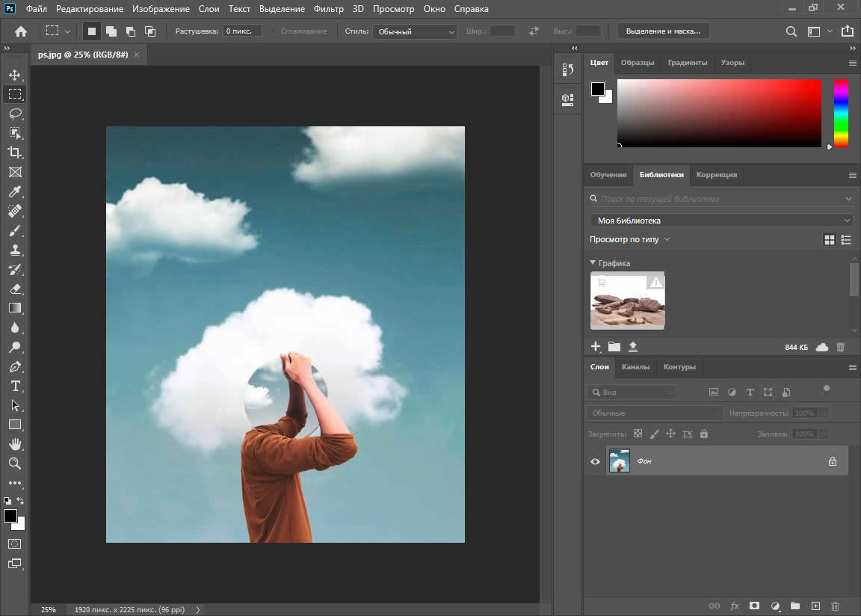
Task: Collapse the Графика section
Action: pyautogui.click(x=593, y=263)
